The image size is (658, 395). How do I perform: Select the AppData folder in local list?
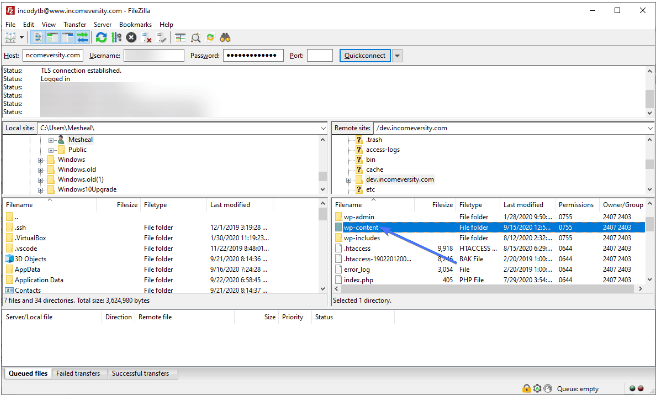click(27, 269)
